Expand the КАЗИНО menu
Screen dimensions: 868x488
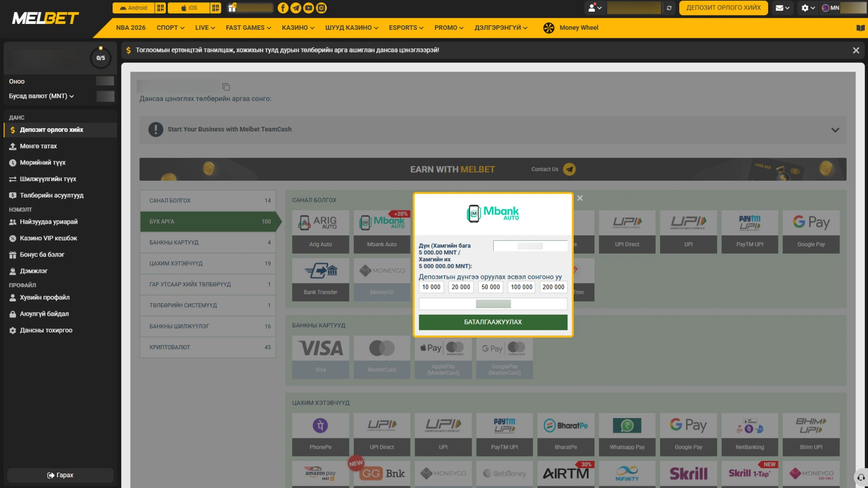298,28
